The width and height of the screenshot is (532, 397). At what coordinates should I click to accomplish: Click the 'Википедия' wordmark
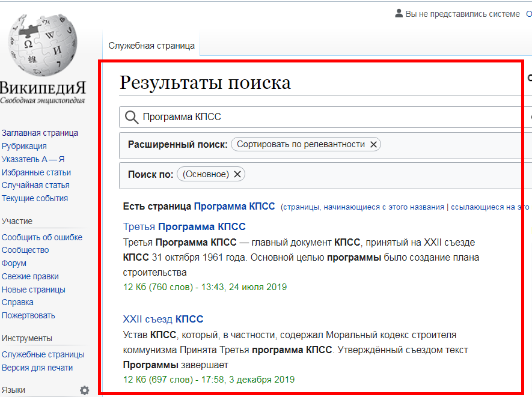(x=43, y=88)
